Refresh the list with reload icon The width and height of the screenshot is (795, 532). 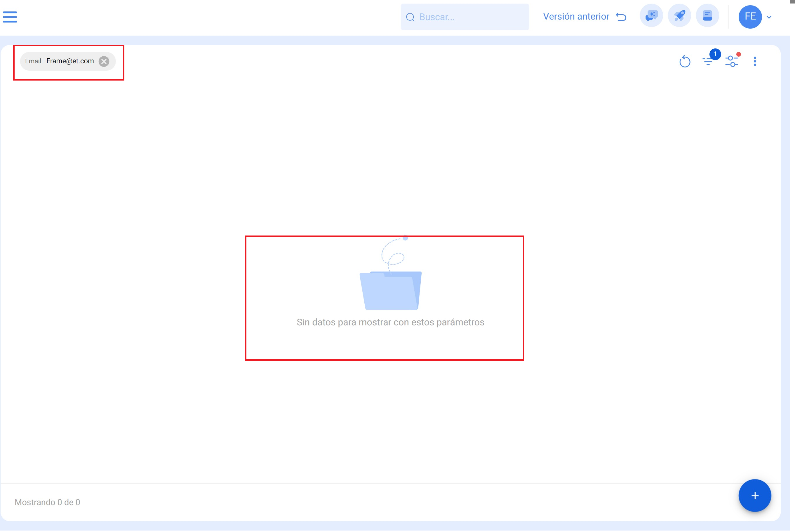coord(685,61)
